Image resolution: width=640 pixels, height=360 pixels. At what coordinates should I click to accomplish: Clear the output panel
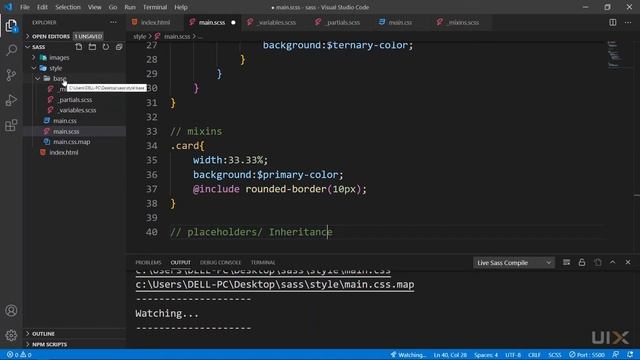point(567,262)
